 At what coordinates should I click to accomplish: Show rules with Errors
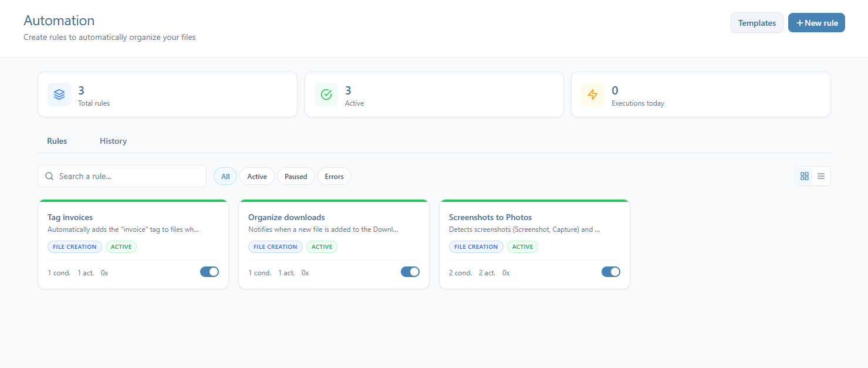(x=334, y=176)
